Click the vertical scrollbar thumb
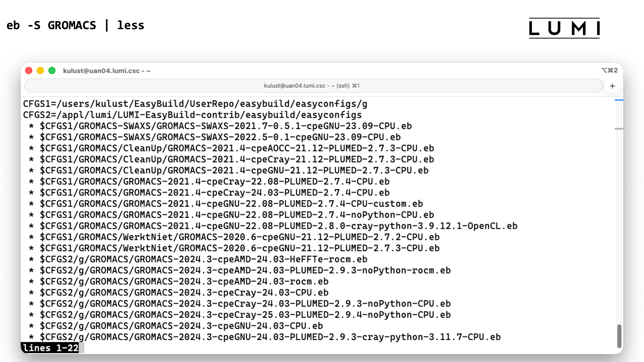This screenshot has width=644, height=362. point(619,336)
